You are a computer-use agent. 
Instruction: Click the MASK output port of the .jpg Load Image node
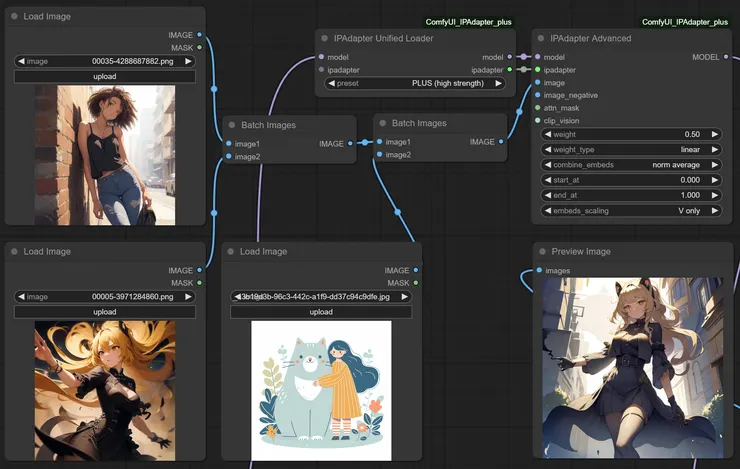tap(415, 283)
